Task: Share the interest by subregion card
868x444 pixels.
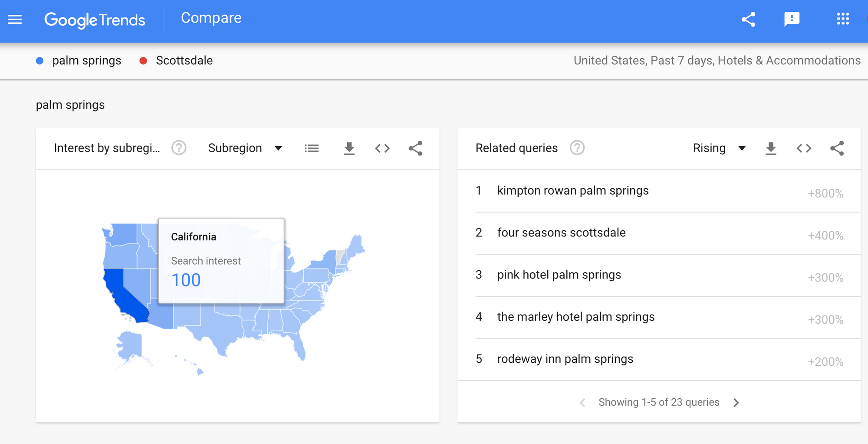Action: 415,149
